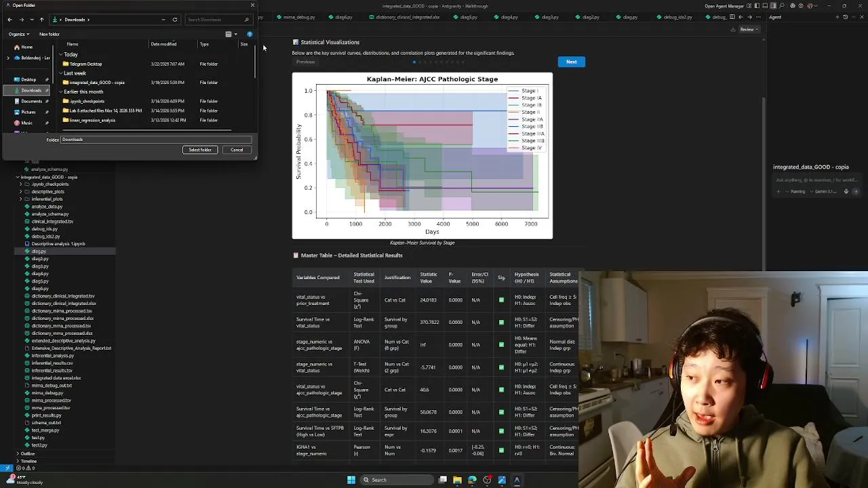
Task: Open the Planning mode dropdown
Action: click(x=796, y=191)
